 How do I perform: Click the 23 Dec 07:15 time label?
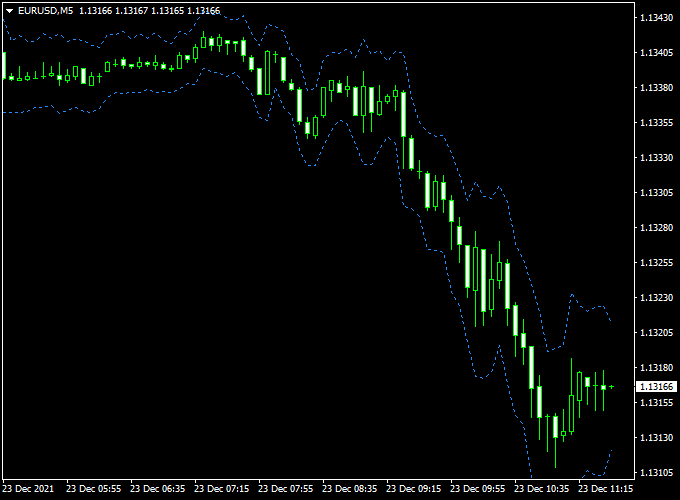222,489
